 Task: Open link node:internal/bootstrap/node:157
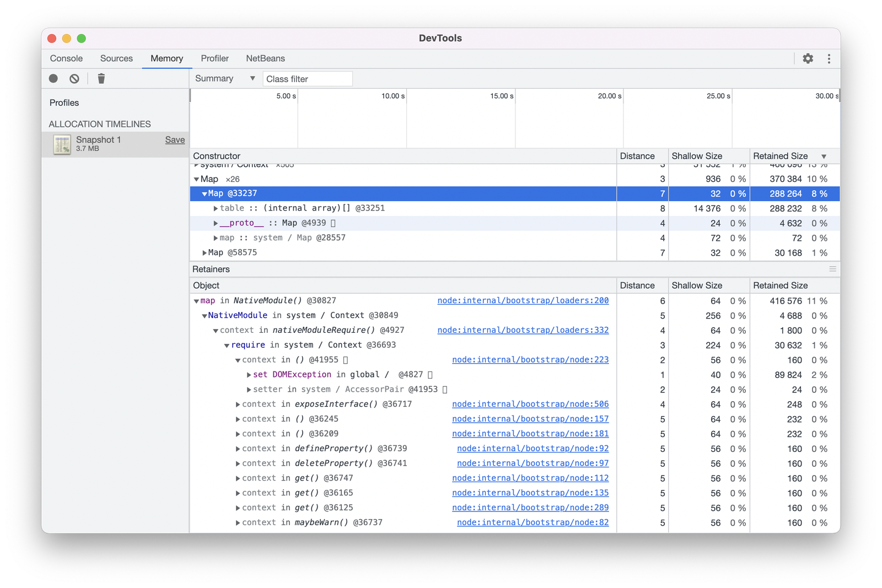coord(530,419)
